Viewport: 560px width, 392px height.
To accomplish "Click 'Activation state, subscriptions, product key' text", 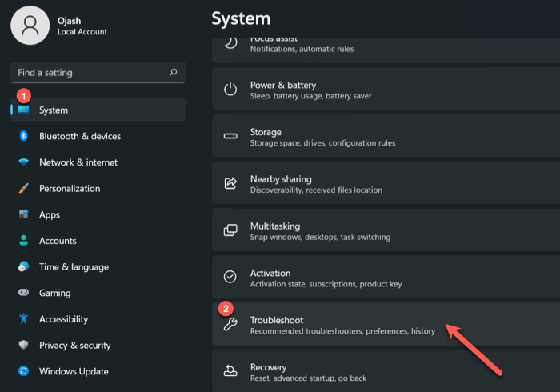I will (326, 284).
